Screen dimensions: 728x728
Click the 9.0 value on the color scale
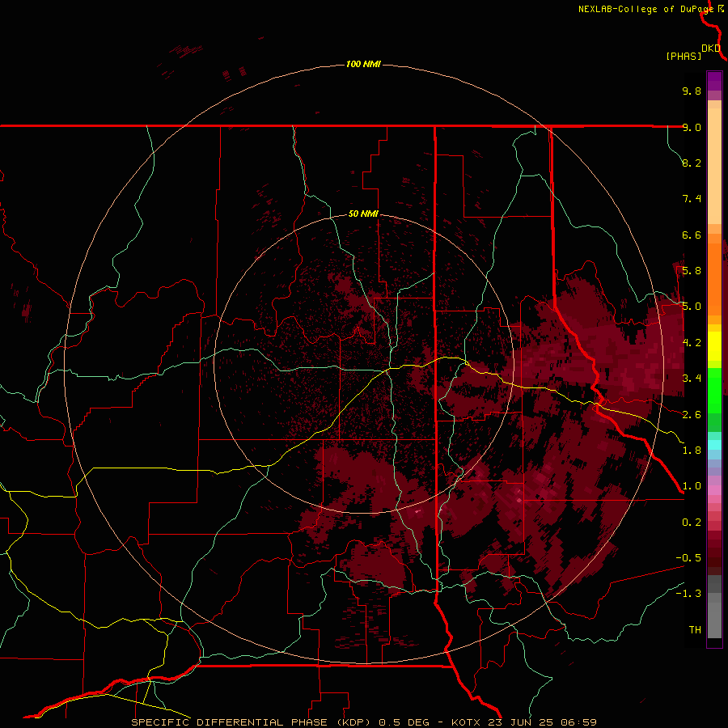(692, 127)
